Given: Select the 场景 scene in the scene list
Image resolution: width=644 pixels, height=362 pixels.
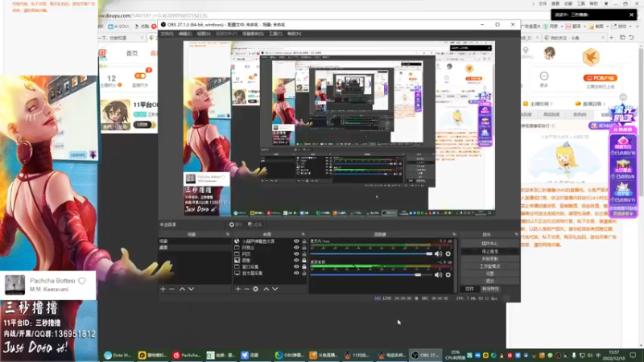Looking at the screenshot, I should click(194, 241).
